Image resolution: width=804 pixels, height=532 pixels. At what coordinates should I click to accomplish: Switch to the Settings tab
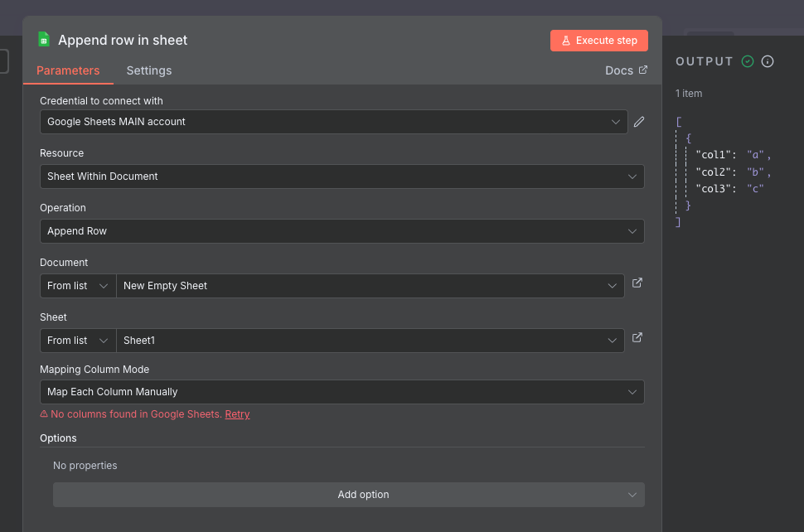[x=149, y=70]
